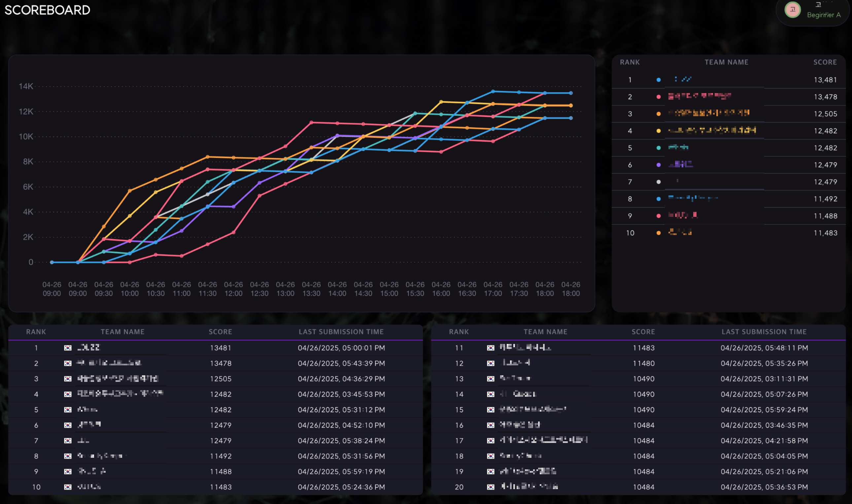Click the 14K y-axis label on chart
The height and width of the screenshot is (504, 852).
coord(26,86)
